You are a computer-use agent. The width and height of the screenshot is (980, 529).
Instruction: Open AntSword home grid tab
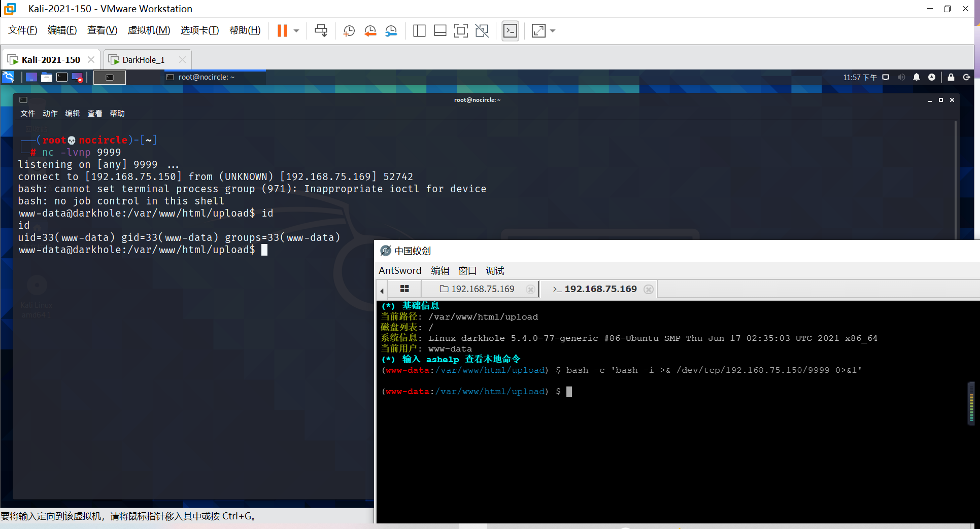[x=404, y=289]
